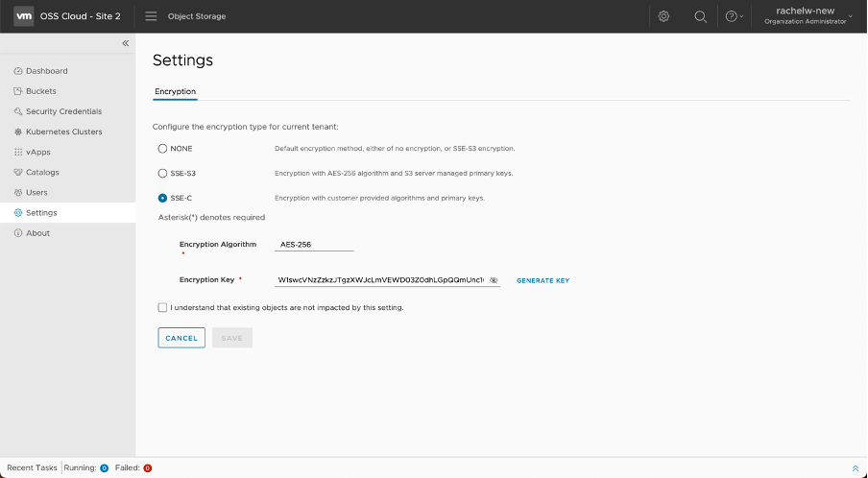Click the VMware vm logo icon
This screenshot has height=478, width=868.
click(x=21, y=16)
